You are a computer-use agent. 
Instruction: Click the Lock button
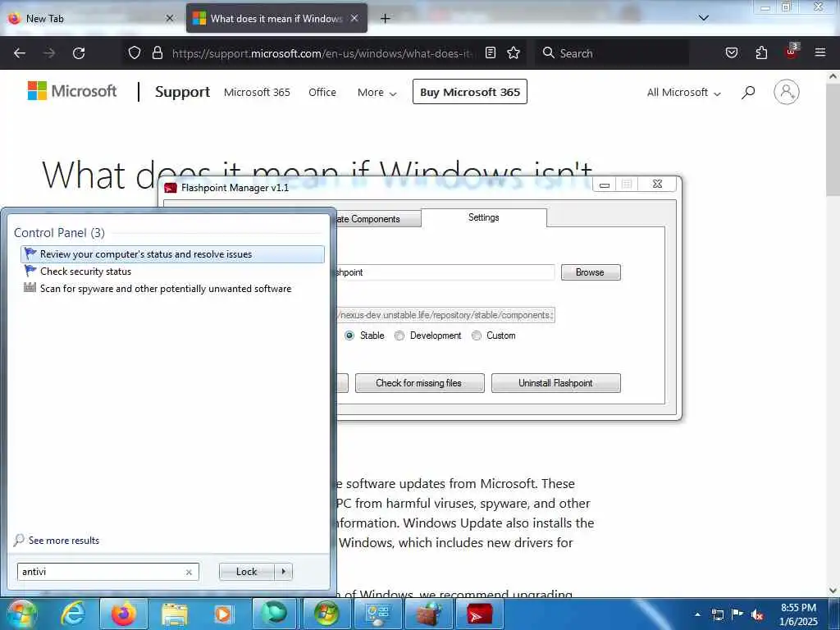[x=247, y=572]
